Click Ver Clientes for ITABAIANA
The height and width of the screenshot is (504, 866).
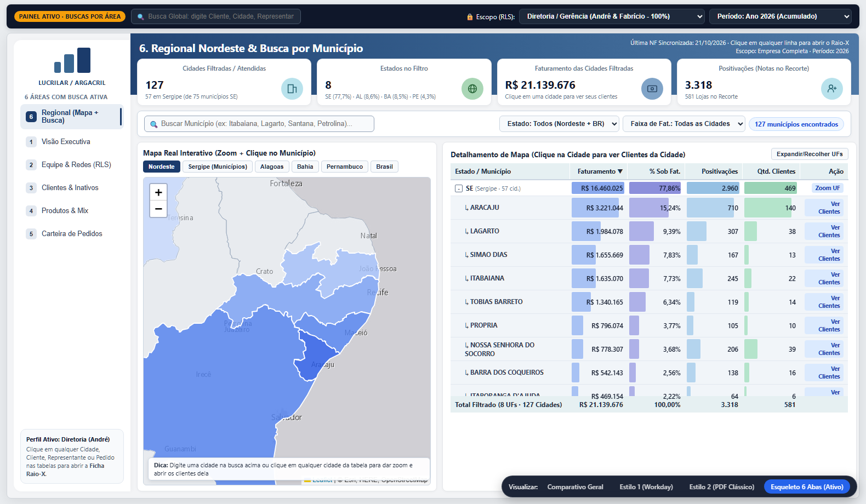(x=824, y=278)
